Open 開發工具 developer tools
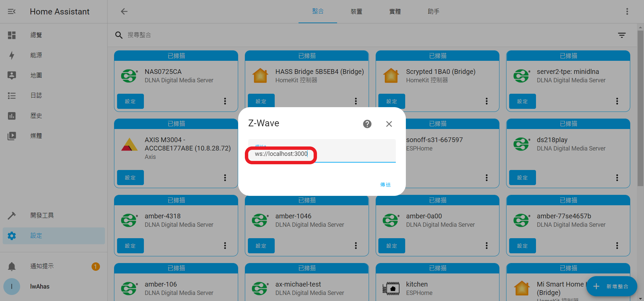This screenshot has height=301, width=644. [x=54, y=215]
